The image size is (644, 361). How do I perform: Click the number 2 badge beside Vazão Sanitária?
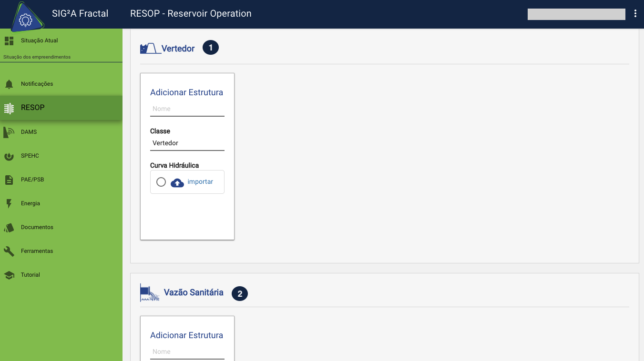point(240,294)
